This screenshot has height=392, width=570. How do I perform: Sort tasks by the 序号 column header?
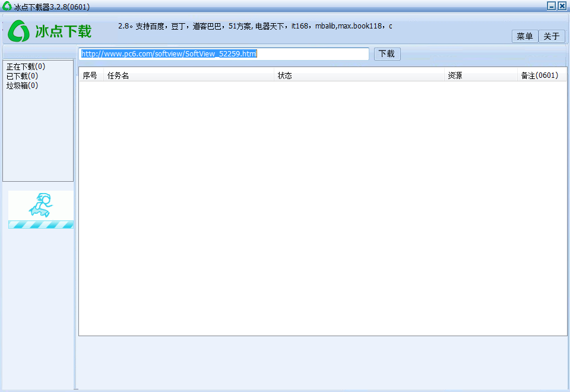(90, 75)
